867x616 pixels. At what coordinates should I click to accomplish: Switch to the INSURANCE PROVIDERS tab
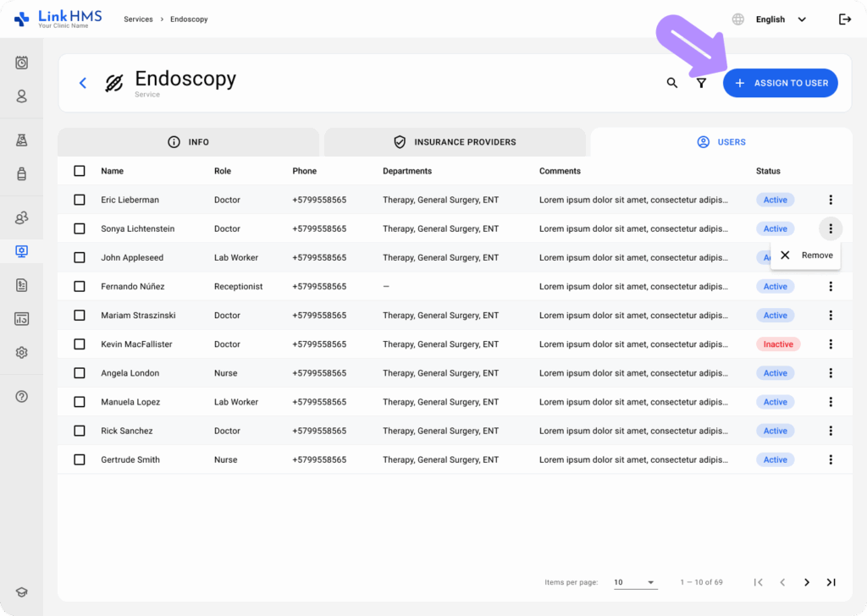(455, 142)
